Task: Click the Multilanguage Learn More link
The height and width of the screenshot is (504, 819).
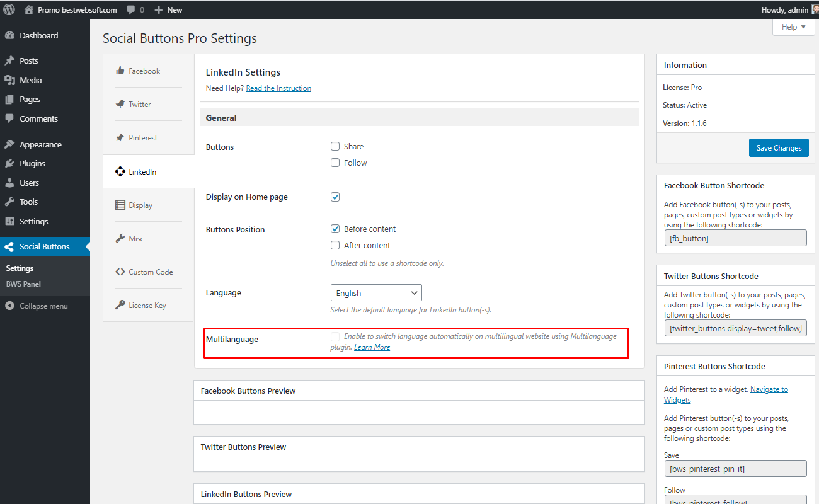Action: [x=372, y=347]
